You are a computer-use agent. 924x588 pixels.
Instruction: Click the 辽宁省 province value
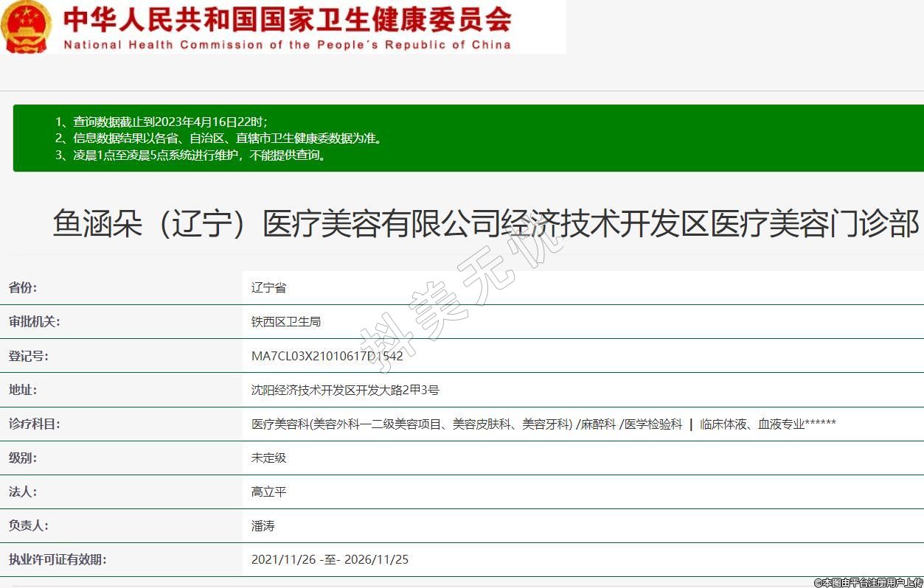[268, 287]
